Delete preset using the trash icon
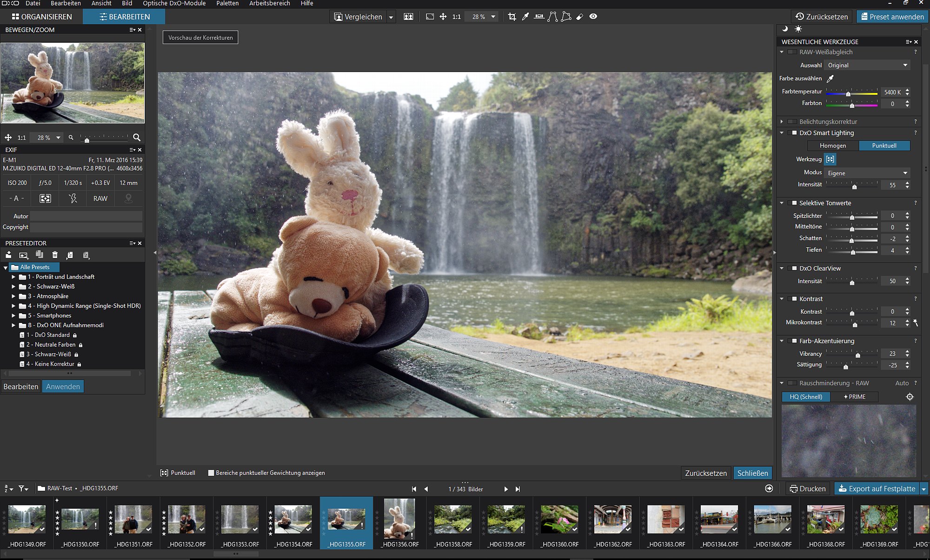The image size is (930, 560). click(55, 255)
